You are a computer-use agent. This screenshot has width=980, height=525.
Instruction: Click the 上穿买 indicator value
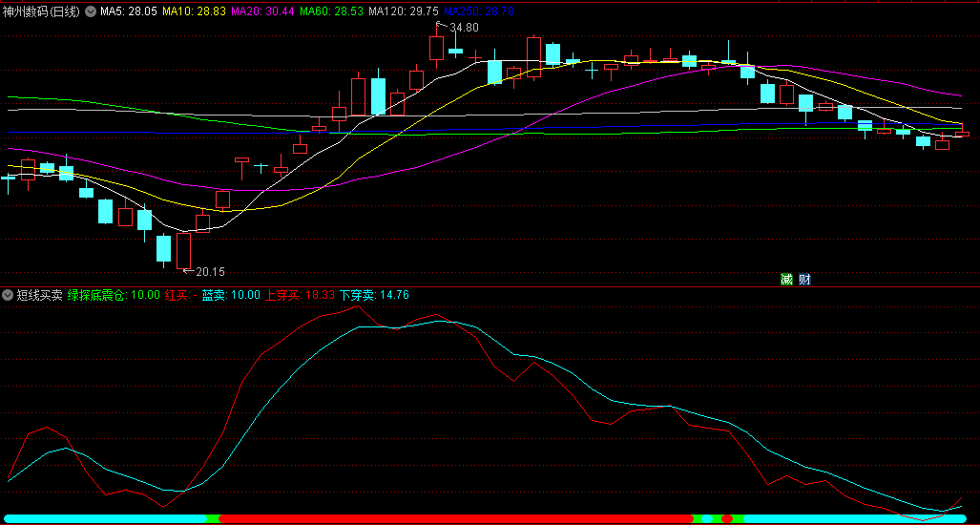[x=300, y=295]
